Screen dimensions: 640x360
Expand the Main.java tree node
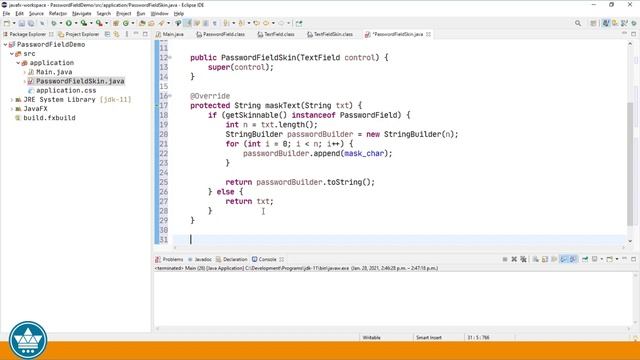(24, 72)
